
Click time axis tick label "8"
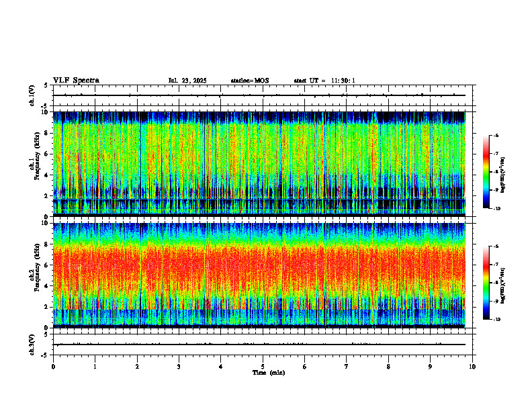point(388,367)
